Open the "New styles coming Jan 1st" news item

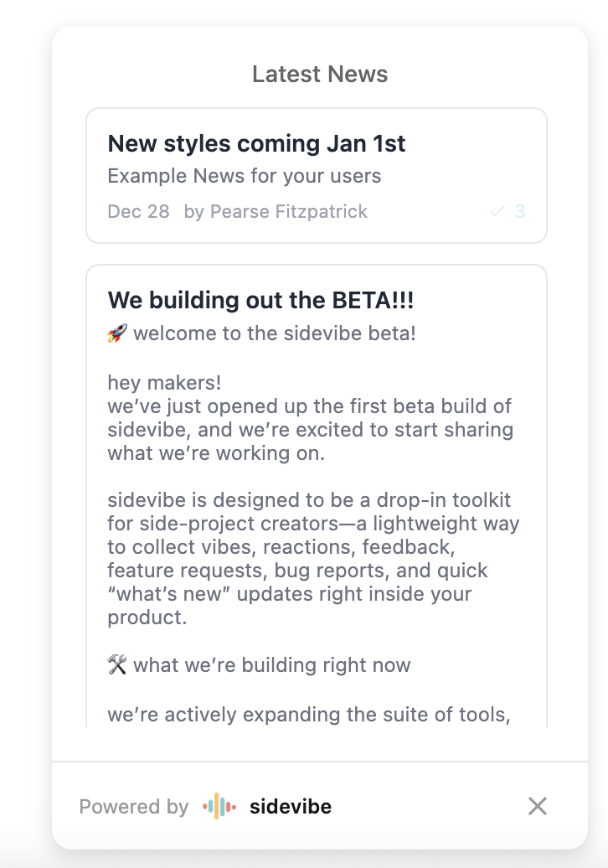pyautogui.click(x=256, y=144)
